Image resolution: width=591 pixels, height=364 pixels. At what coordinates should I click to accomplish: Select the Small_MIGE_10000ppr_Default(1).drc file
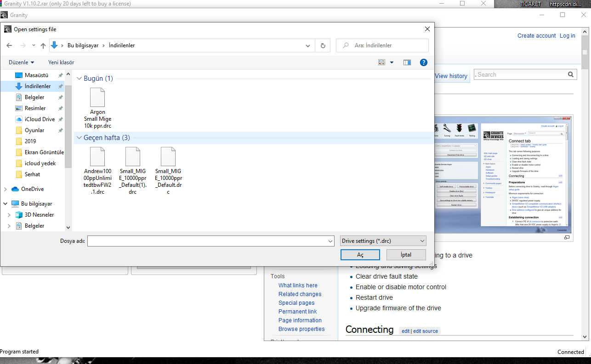(133, 170)
